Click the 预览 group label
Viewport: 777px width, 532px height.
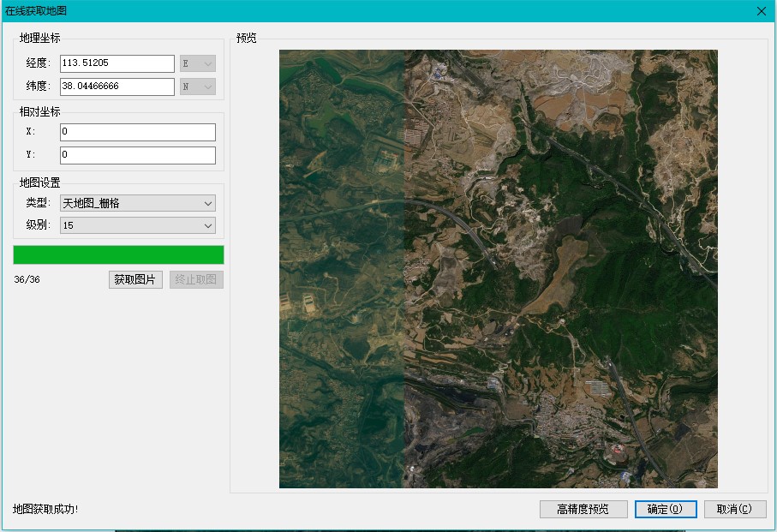click(246, 38)
